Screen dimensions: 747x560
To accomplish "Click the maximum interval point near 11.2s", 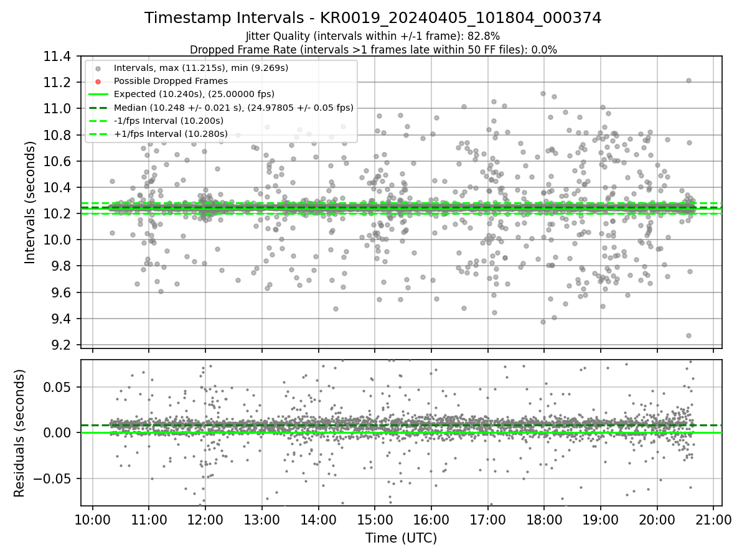I will pyautogui.click(x=688, y=80).
